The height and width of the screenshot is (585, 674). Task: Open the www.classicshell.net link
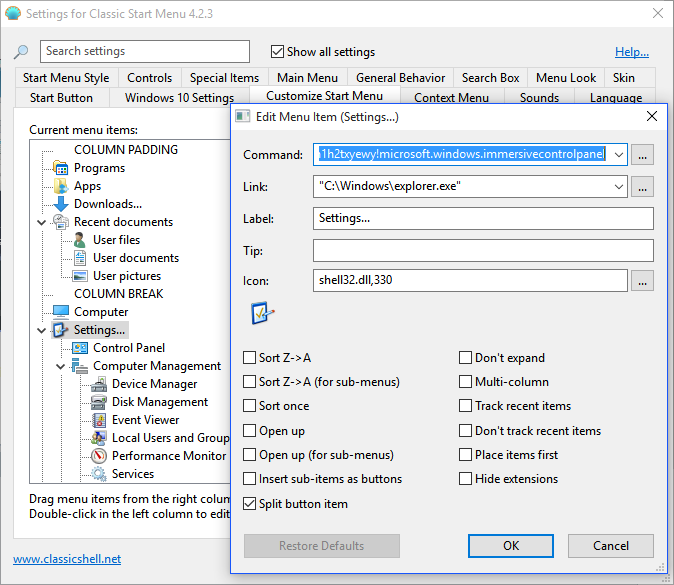[67, 559]
